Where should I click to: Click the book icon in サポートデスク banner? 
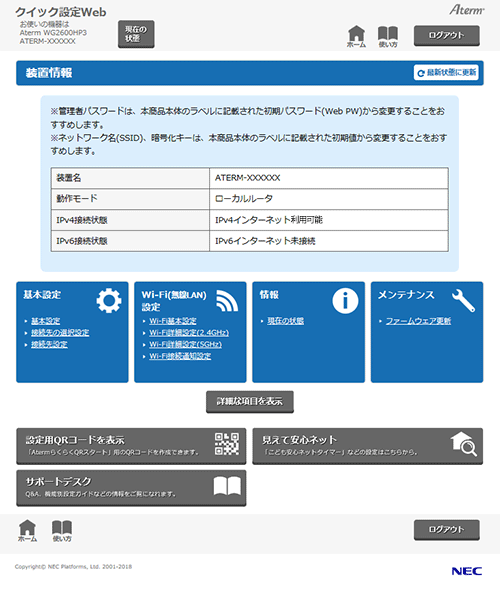click(227, 486)
